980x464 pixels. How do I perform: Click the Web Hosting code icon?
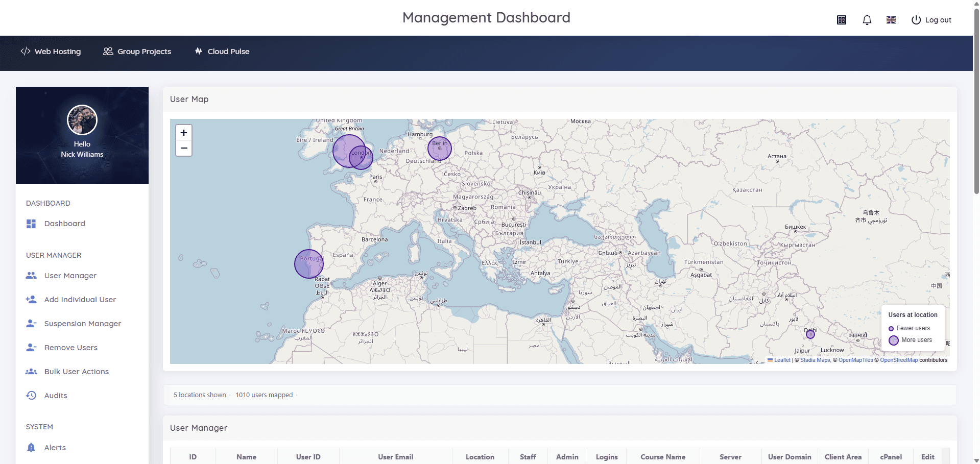click(25, 51)
